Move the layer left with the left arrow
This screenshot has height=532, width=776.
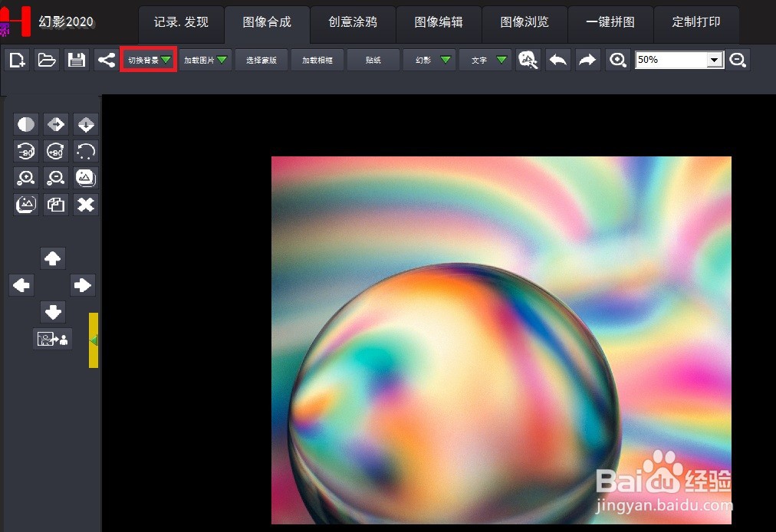pyautogui.click(x=21, y=285)
